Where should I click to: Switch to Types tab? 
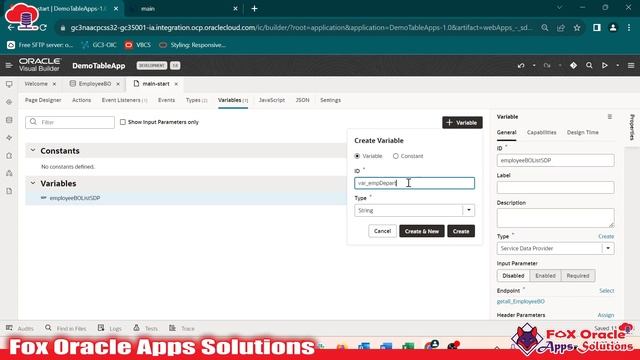click(x=196, y=100)
